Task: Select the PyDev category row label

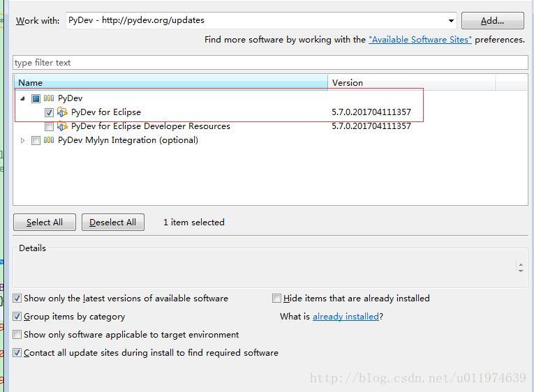Action: click(x=71, y=98)
